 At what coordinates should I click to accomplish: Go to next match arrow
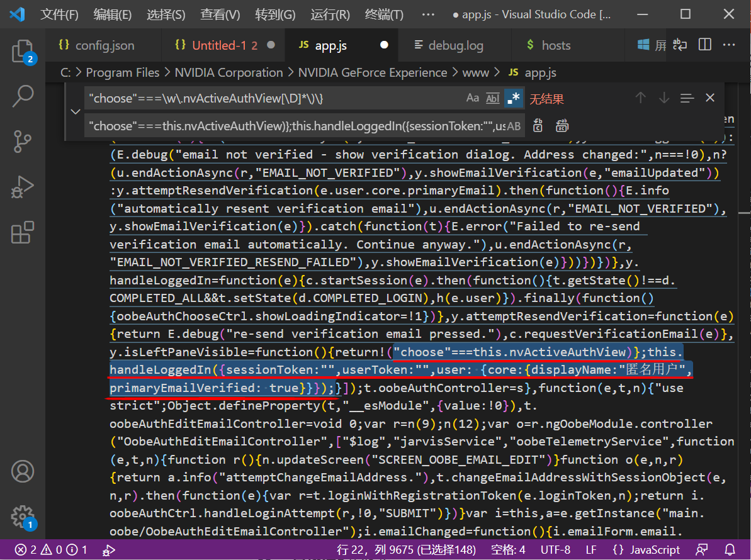point(664,98)
